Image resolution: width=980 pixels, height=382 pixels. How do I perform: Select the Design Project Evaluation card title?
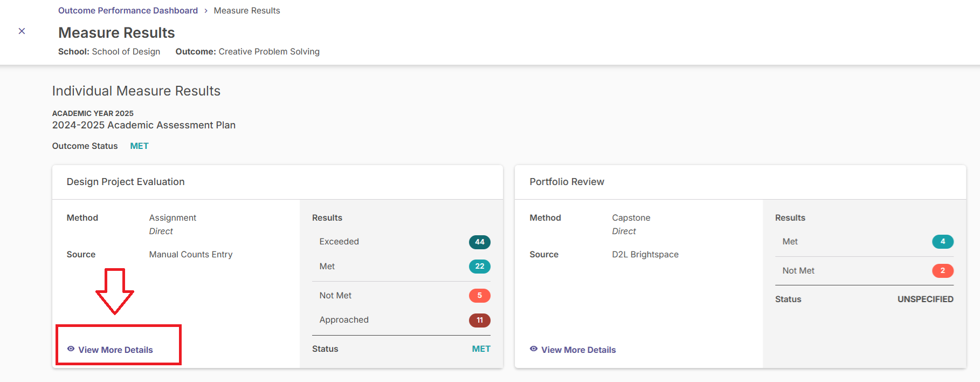[x=126, y=182]
